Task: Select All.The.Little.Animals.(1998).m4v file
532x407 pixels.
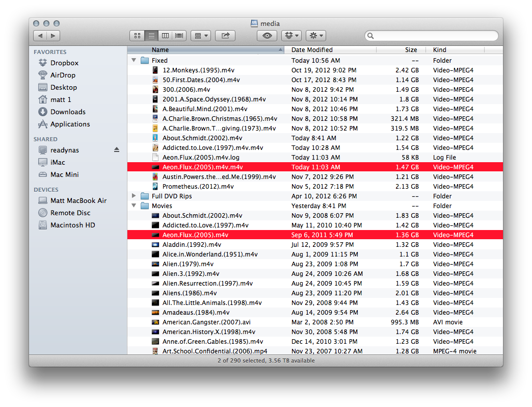Action: (315, 303)
